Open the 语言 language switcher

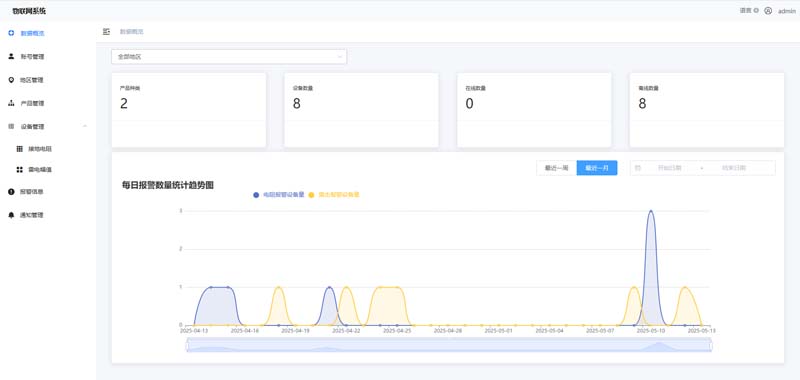pos(749,10)
